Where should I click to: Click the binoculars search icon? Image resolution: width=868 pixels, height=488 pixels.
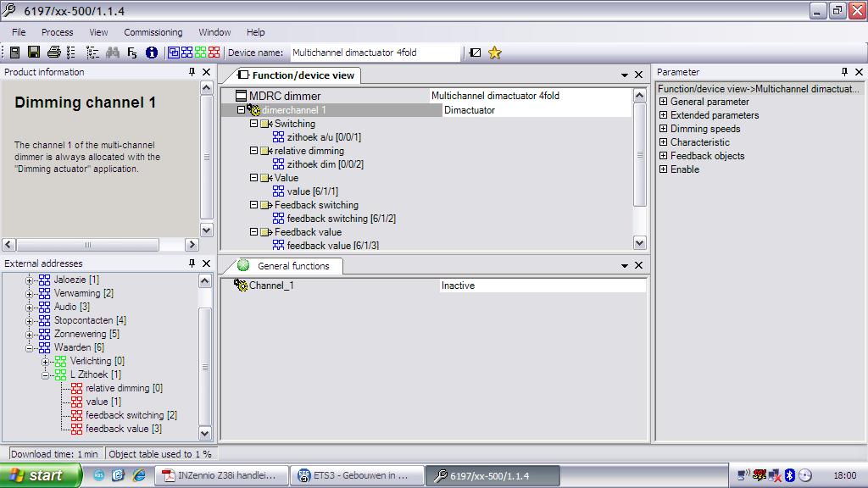click(x=114, y=53)
